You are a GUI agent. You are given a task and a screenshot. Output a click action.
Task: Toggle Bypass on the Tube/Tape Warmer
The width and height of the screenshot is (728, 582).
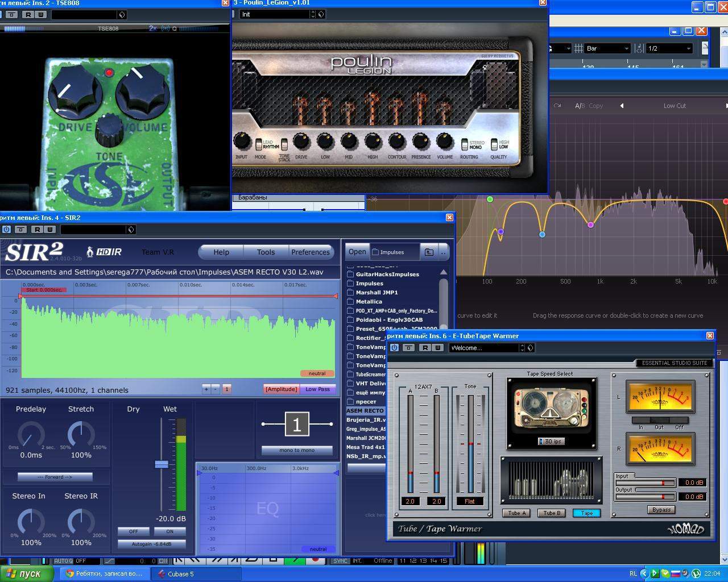[661, 510]
